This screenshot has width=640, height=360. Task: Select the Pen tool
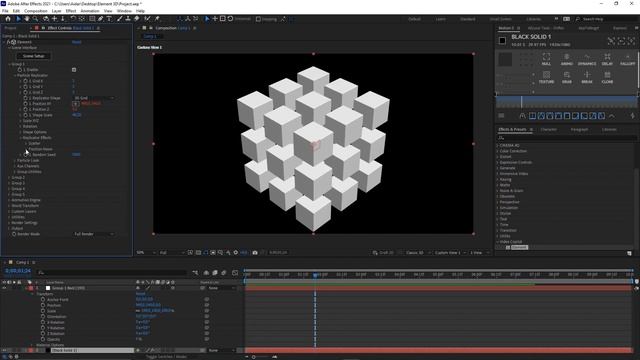[100, 19]
